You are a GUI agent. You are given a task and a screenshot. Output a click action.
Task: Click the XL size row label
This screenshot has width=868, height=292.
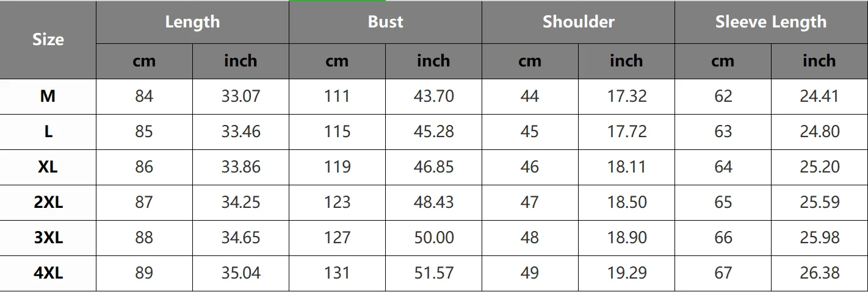tap(48, 167)
